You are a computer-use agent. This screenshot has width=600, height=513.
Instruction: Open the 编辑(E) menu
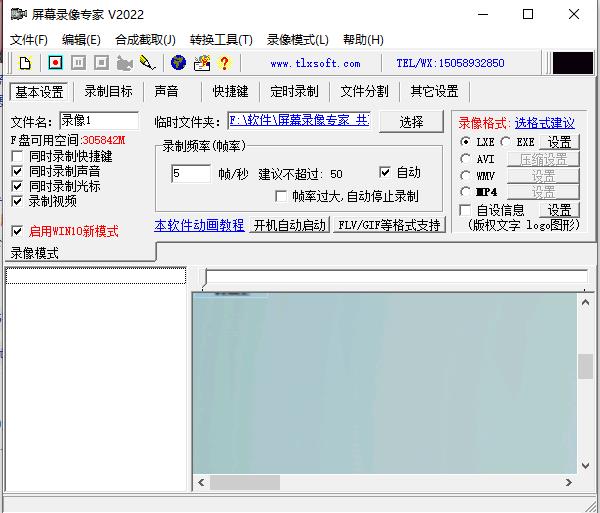click(81, 40)
